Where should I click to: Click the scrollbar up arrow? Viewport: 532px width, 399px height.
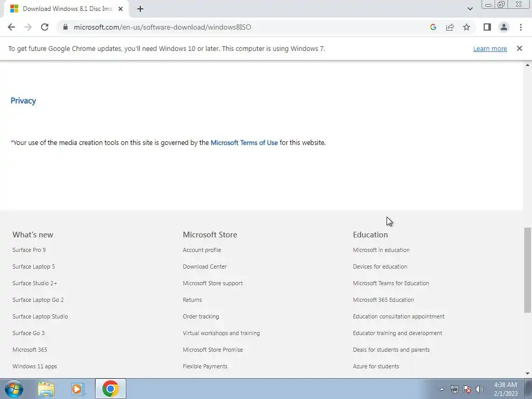[x=527, y=65]
